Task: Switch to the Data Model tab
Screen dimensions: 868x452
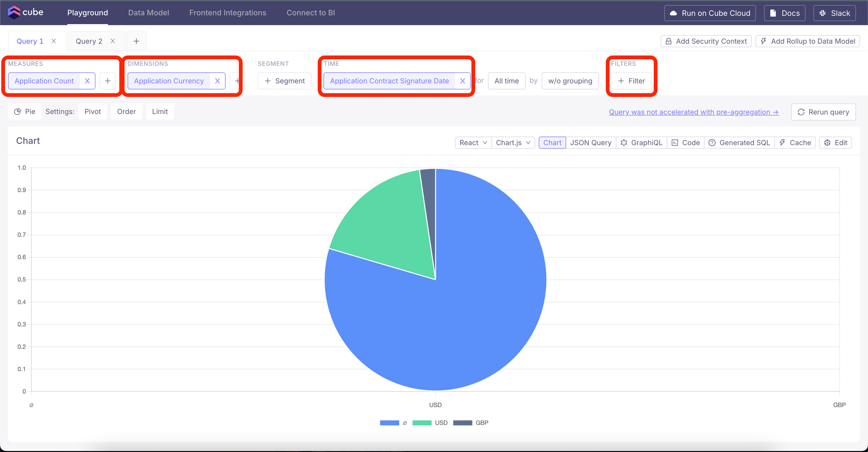Action: pyautogui.click(x=148, y=13)
